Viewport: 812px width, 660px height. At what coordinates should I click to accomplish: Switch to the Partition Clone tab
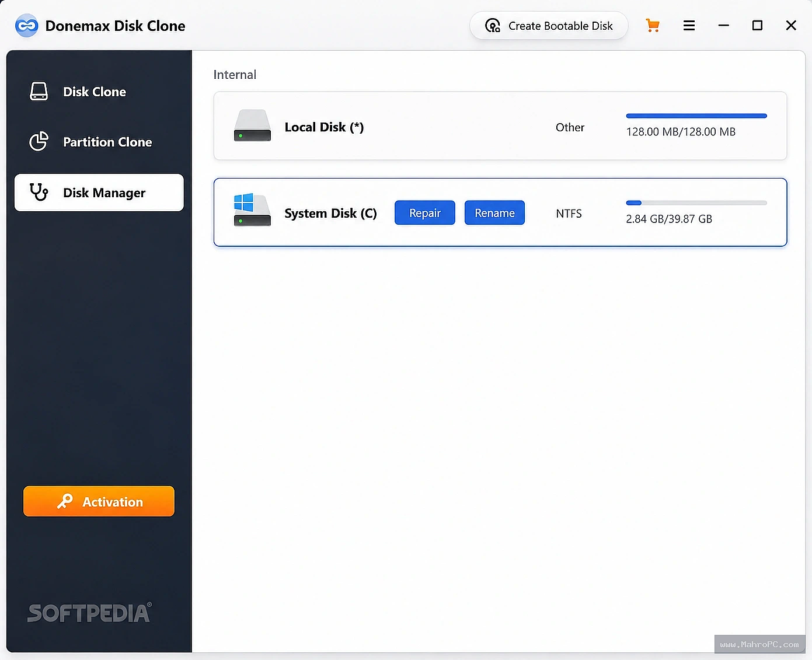[99, 142]
